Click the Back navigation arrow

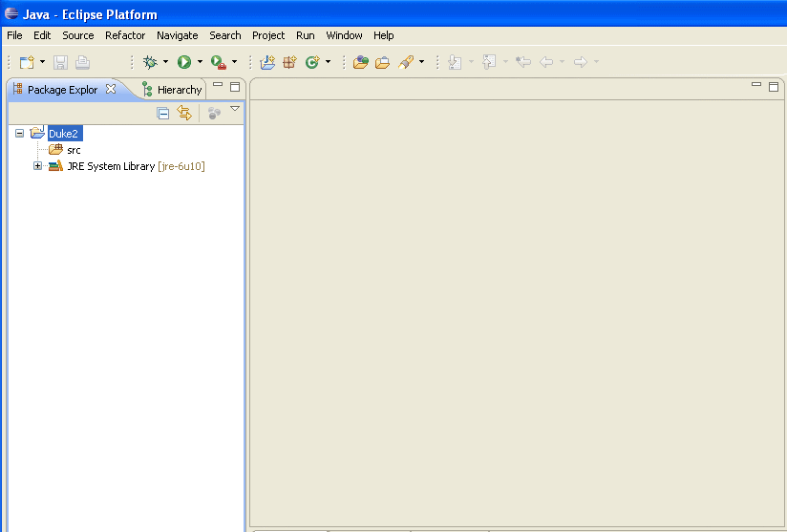tap(546, 62)
